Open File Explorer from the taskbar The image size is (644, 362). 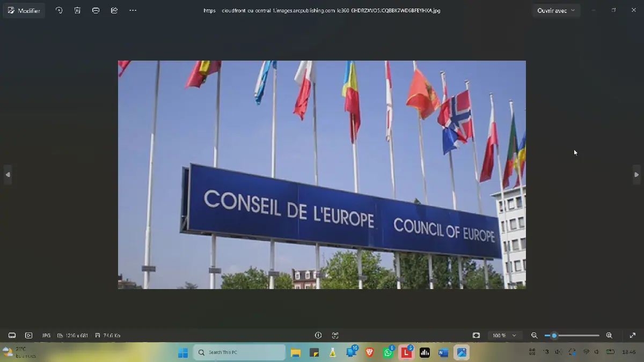295,352
